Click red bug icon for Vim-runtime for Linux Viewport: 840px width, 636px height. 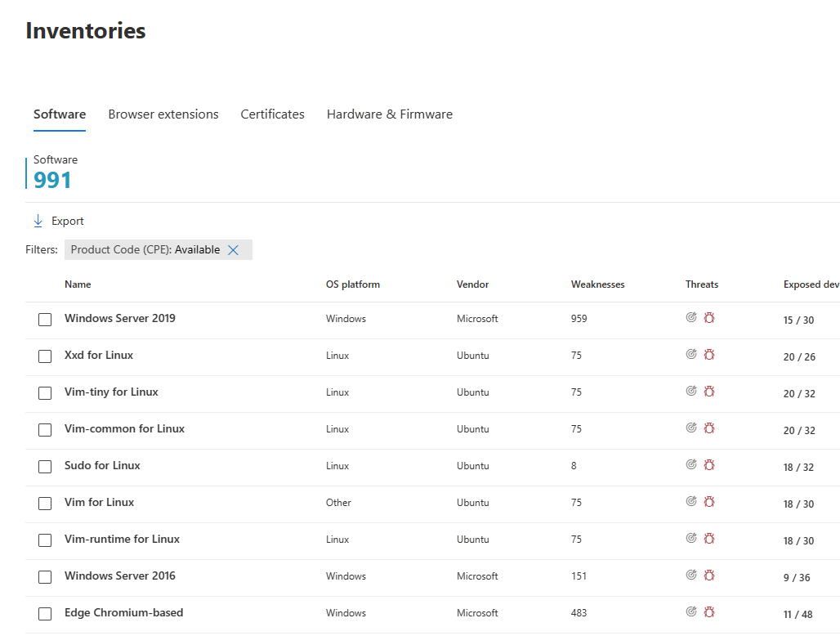(709, 539)
